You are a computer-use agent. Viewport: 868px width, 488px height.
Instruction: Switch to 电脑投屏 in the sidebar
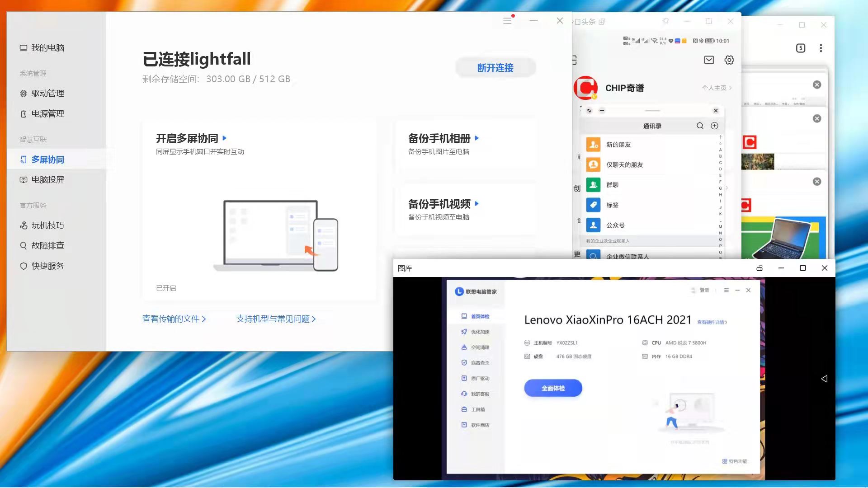coord(48,179)
